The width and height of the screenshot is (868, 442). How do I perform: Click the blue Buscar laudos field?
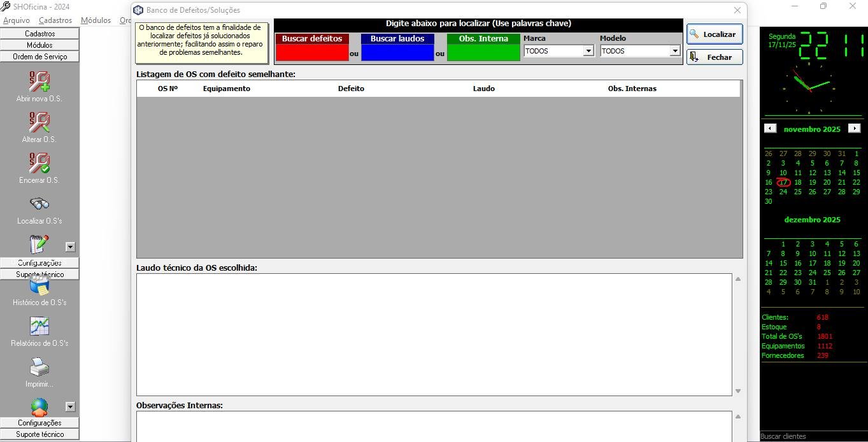(397, 53)
